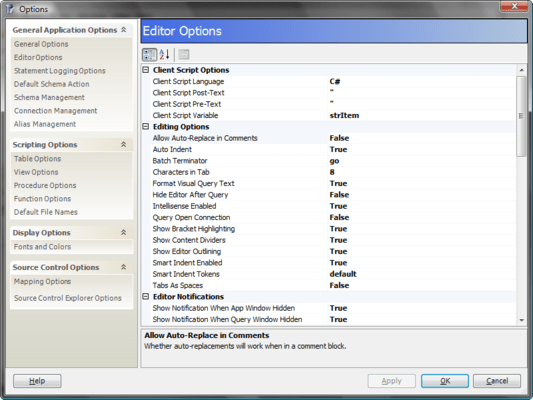Switch to Categorized view in property grid
The width and height of the screenshot is (533, 400).
pyautogui.click(x=150, y=54)
